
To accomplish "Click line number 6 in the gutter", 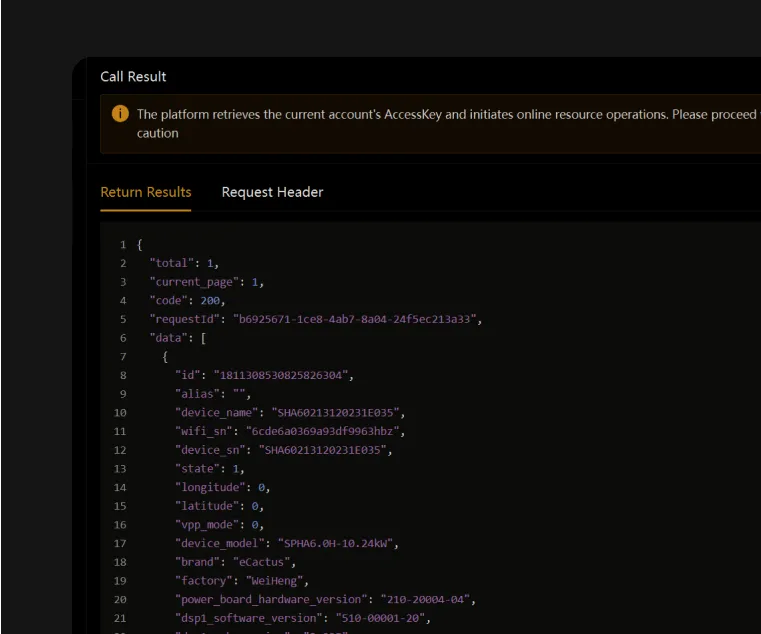I will click(x=123, y=338).
